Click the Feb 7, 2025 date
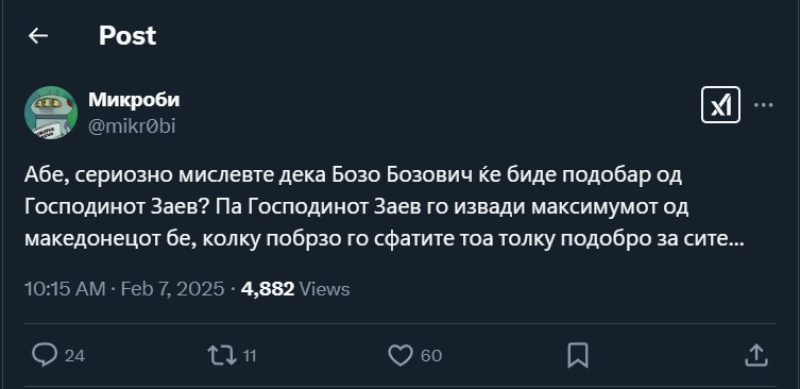The image size is (800, 389). [x=172, y=289]
